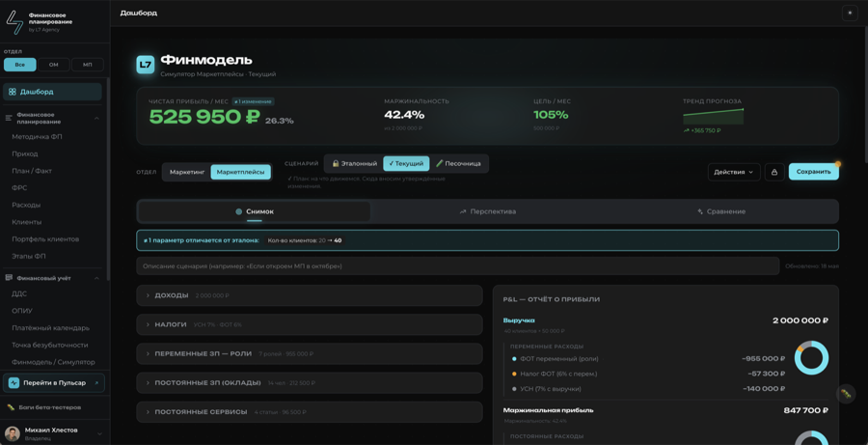Click the Перейти в Пульсар button
The image size is (868, 445).
(54, 383)
